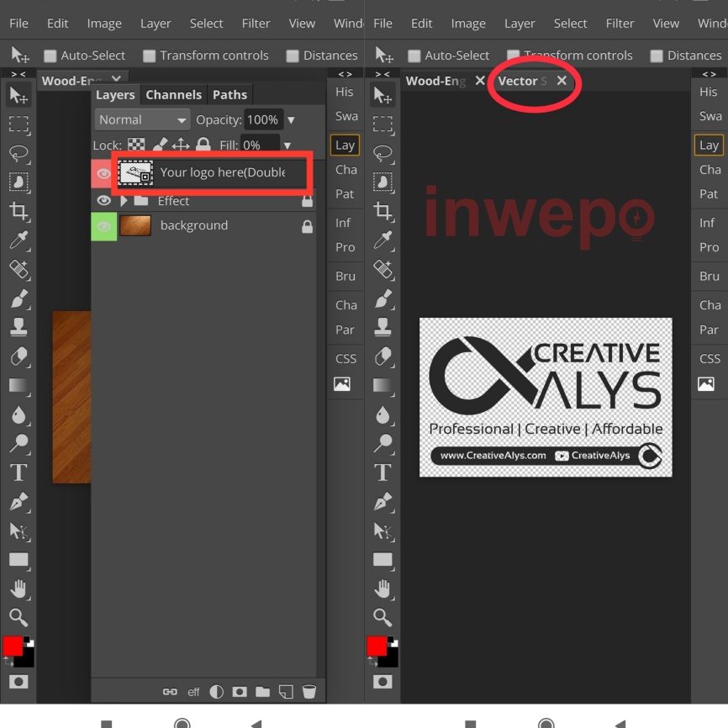The image size is (728, 728).
Task: Delete layer with the trash icon
Action: coord(309,692)
